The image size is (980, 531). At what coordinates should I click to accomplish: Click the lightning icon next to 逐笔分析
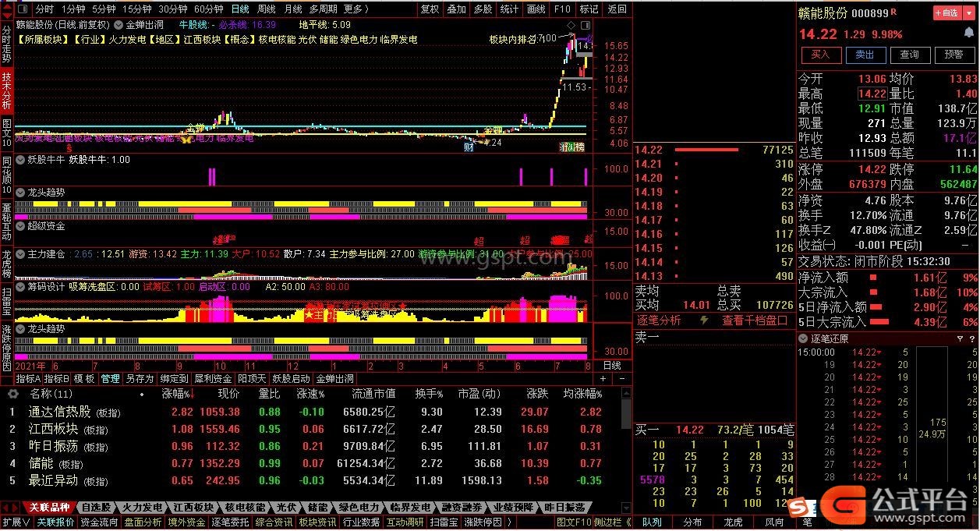705,320
